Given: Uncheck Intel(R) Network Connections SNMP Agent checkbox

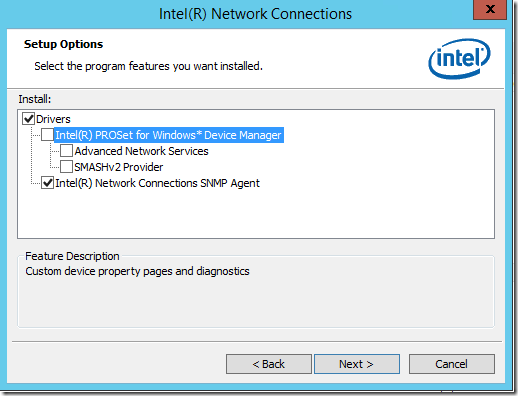Looking at the screenshot, I should [47, 183].
